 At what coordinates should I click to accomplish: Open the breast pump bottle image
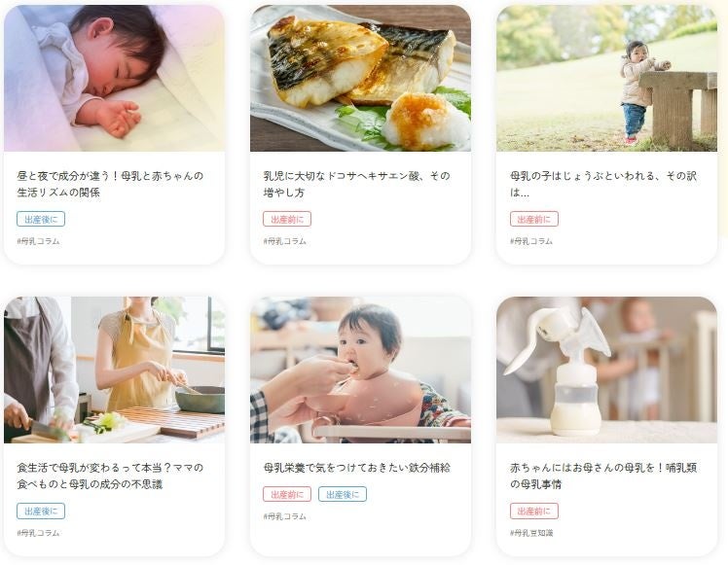[606, 370]
